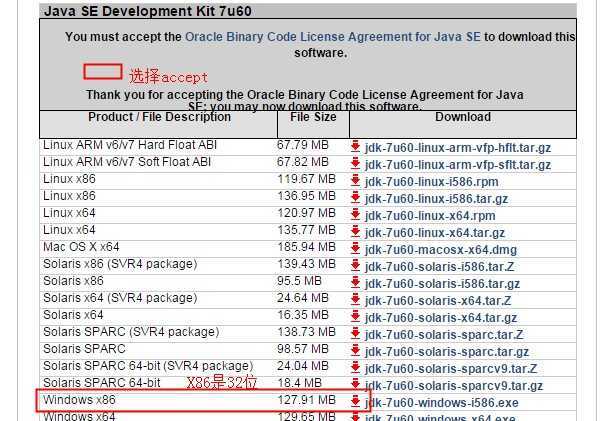Screen dimensions: 610x421
Task: Select Solaris SPARC 64-bit (SVR4 package) text
Action: [x=148, y=366]
